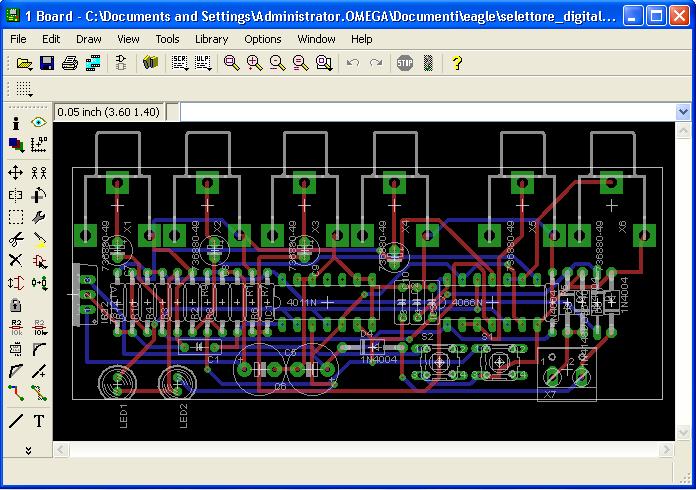
Task: Zoom in on the board
Action: click(x=255, y=63)
